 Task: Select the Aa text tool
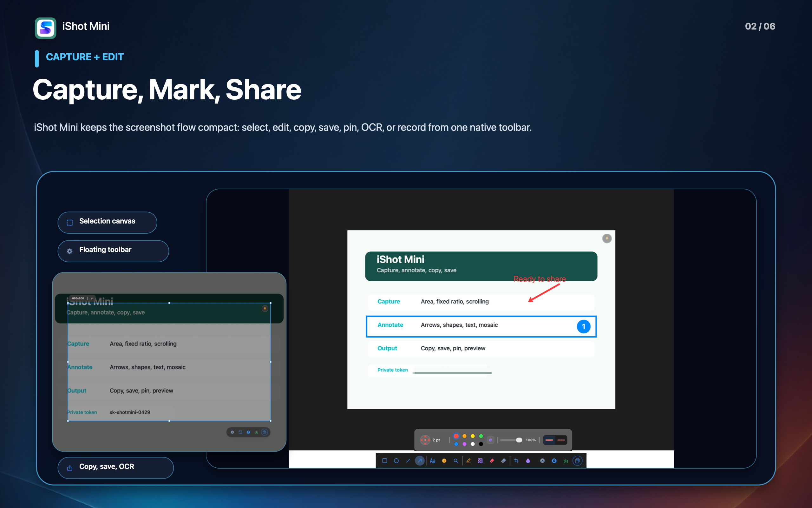coord(433,461)
